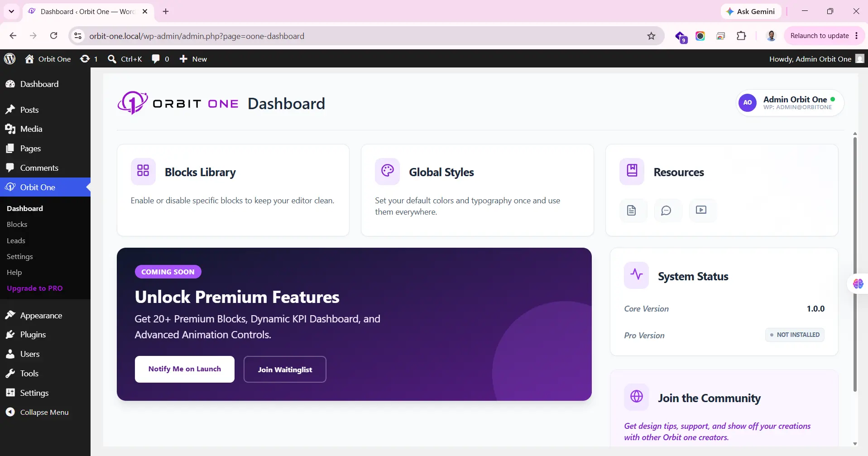
Task: Click the Global Styles palette icon
Action: click(x=387, y=171)
